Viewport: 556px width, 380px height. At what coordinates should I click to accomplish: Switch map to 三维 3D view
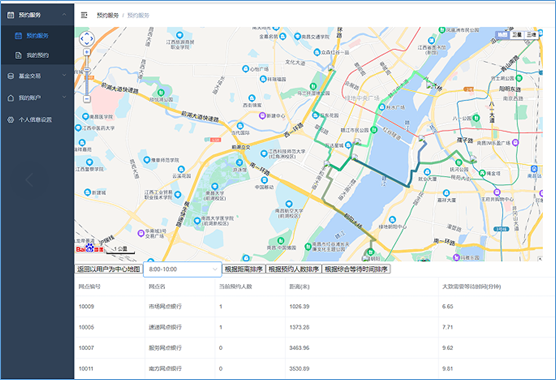pyautogui.click(x=531, y=34)
